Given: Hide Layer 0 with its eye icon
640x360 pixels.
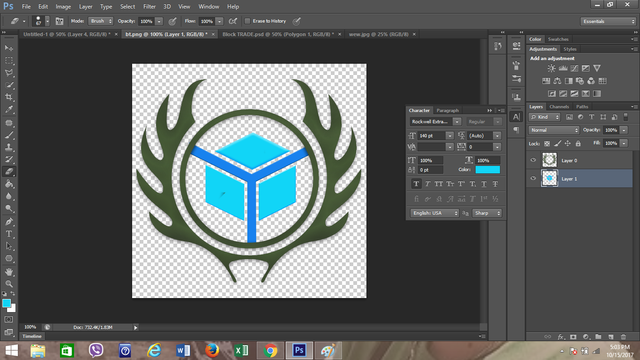Looking at the screenshot, I should click(533, 160).
